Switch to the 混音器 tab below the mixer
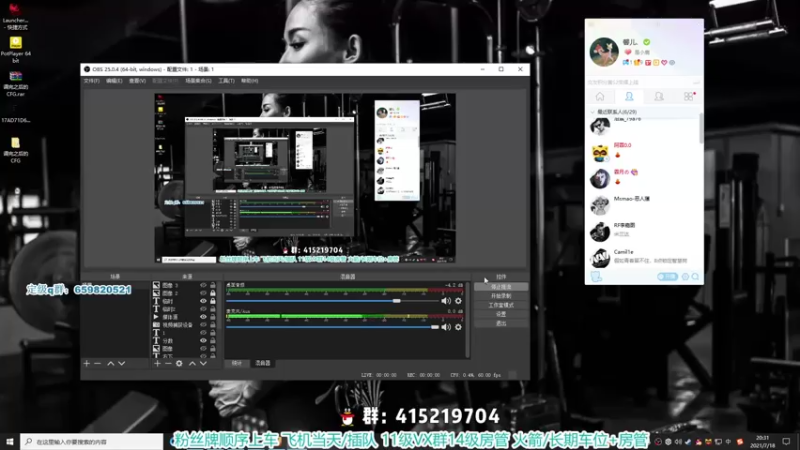800x450 pixels. point(263,363)
